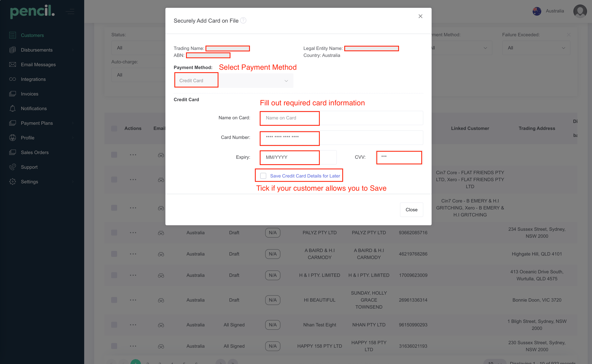Open the Support phone icon
The image size is (592, 364).
[12, 167]
